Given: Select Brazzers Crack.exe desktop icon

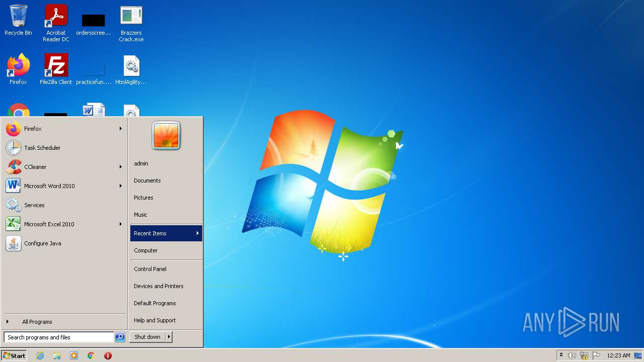Looking at the screenshot, I should point(131,24).
